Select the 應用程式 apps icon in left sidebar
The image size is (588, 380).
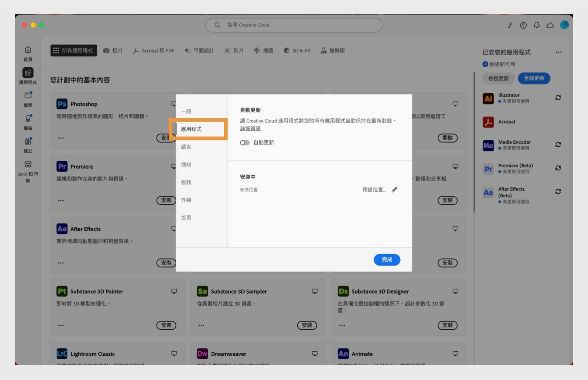(x=28, y=73)
